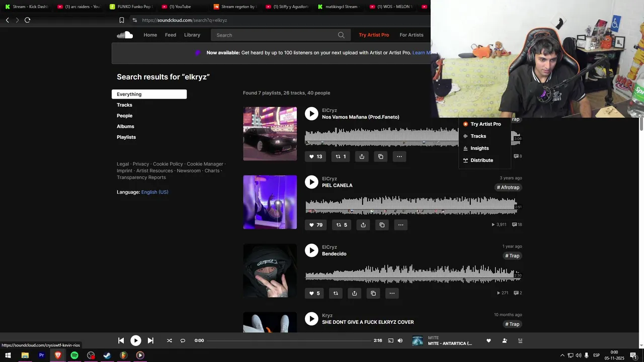Viewport: 644px width, 362px height.
Task: Click Try Artist Pro header link
Action: coord(374,35)
